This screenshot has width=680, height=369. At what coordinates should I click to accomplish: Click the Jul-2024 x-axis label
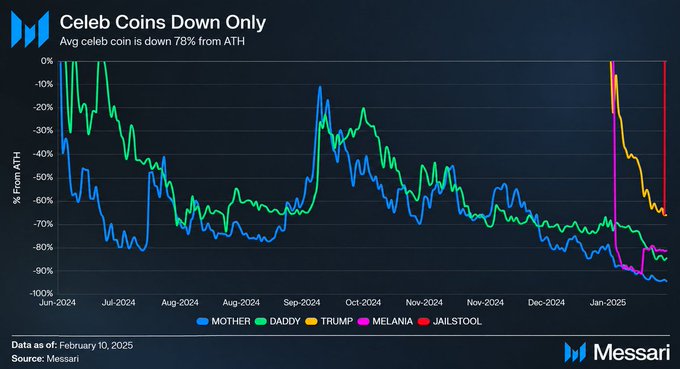click(118, 303)
